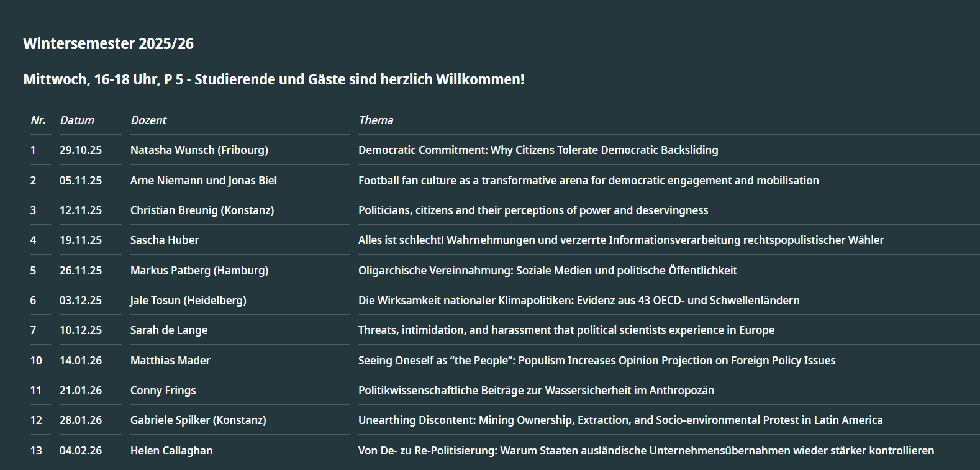Click Sarah de Lange lecturer name
The height and width of the screenshot is (470, 980).
169,330
